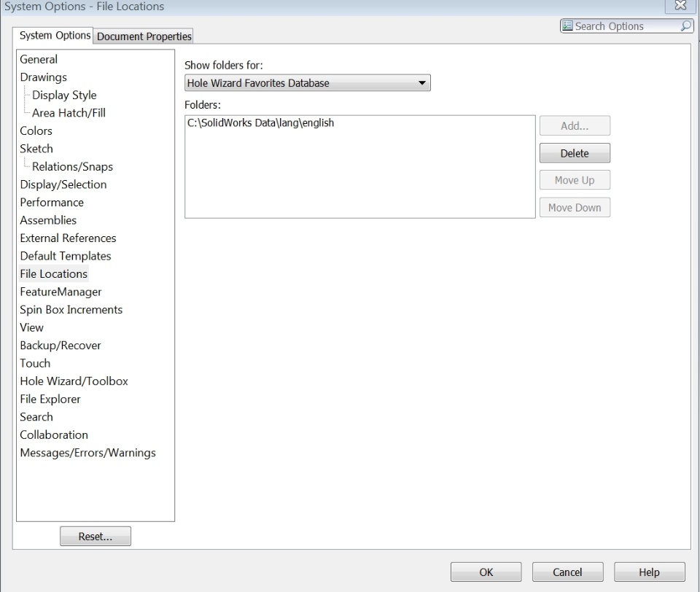This screenshot has height=592, width=700.
Task: Open Relations/Snaps under Sketch
Action: pyautogui.click(x=72, y=166)
